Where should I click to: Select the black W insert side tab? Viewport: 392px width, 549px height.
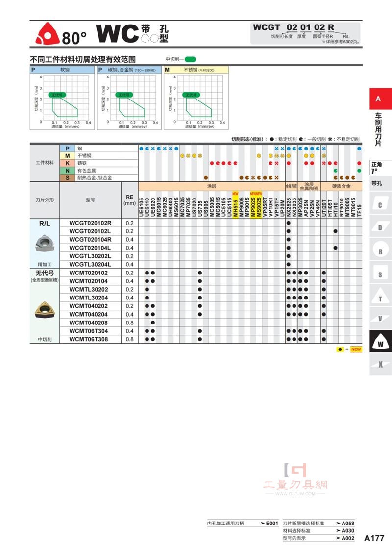coord(380,342)
